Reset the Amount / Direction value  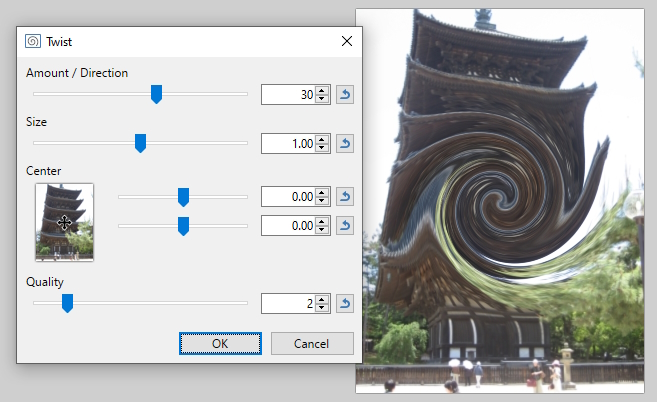pos(345,95)
